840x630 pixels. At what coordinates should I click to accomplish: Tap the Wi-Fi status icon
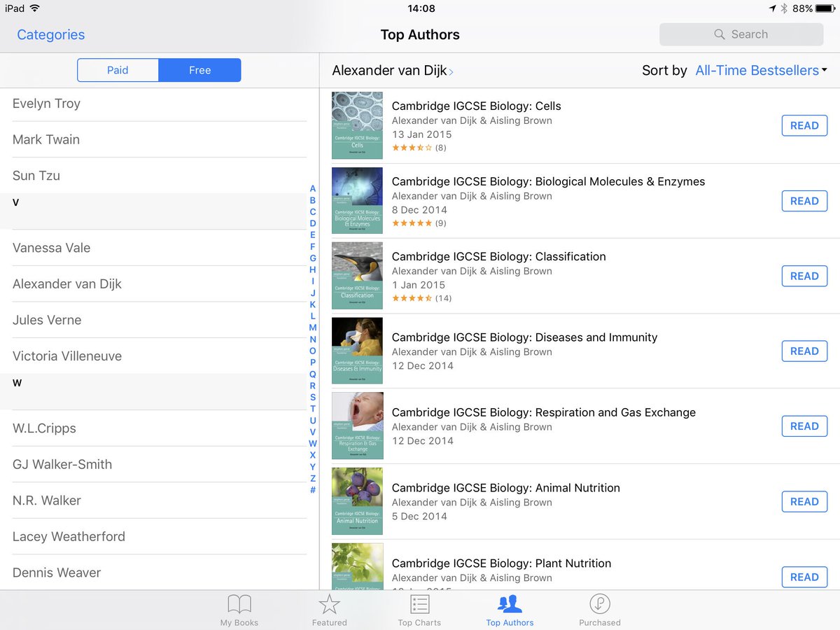coord(35,8)
